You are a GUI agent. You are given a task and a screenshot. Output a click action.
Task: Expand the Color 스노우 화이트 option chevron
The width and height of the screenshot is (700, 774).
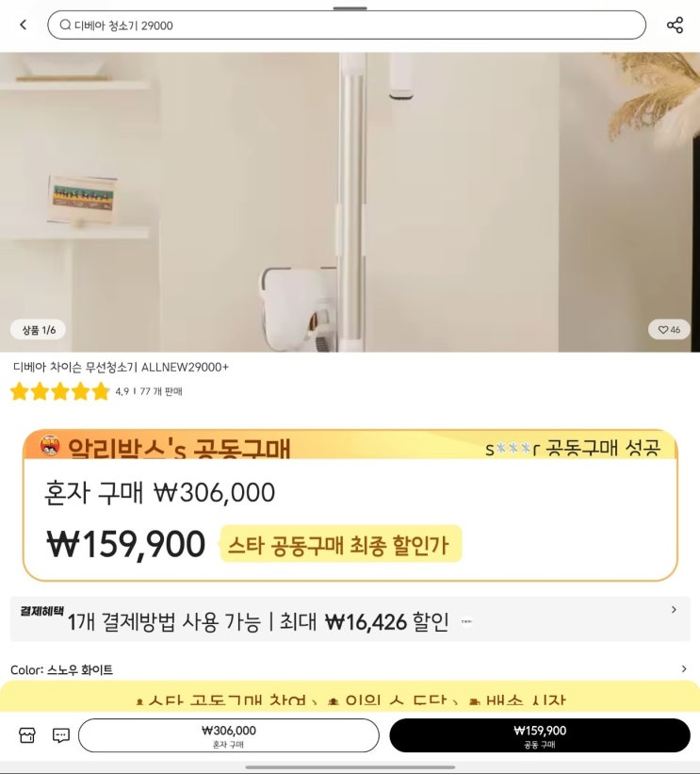point(684,668)
